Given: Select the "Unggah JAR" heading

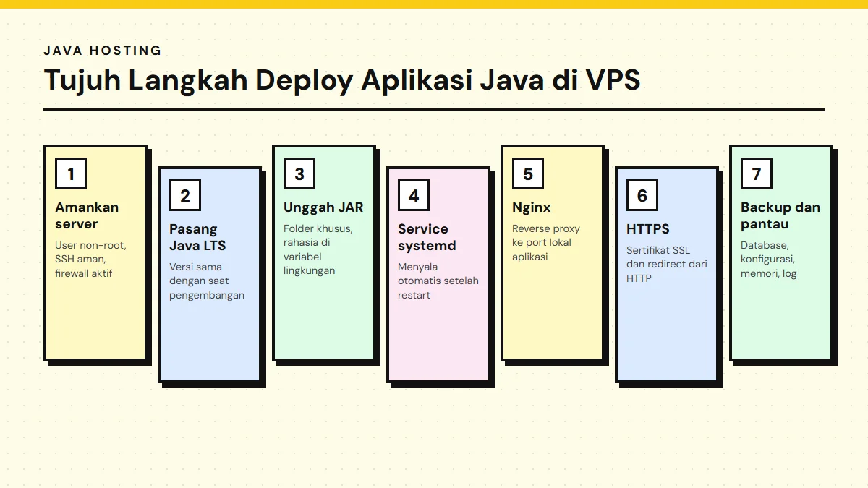Looking at the screenshot, I should pyautogui.click(x=323, y=207).
